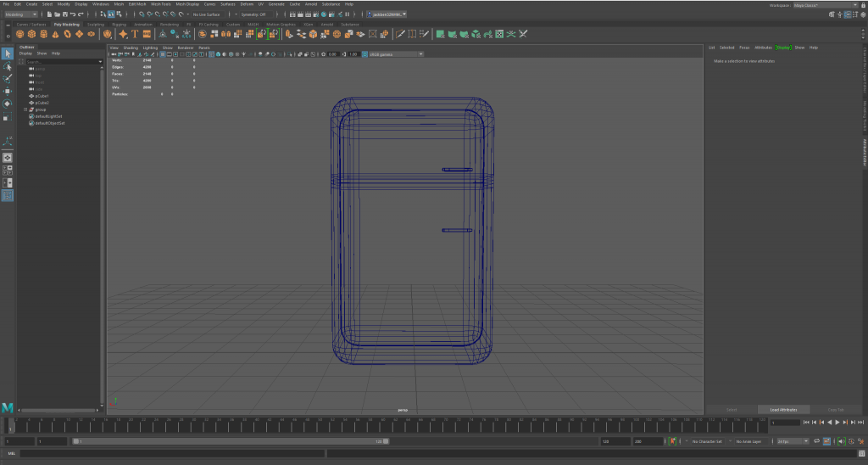Create a polygon cube from the shelf

pos(31,35)
